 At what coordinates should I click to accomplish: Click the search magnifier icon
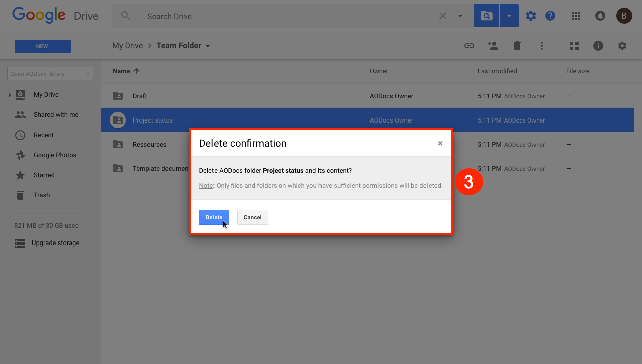click(x=126, y=16)
